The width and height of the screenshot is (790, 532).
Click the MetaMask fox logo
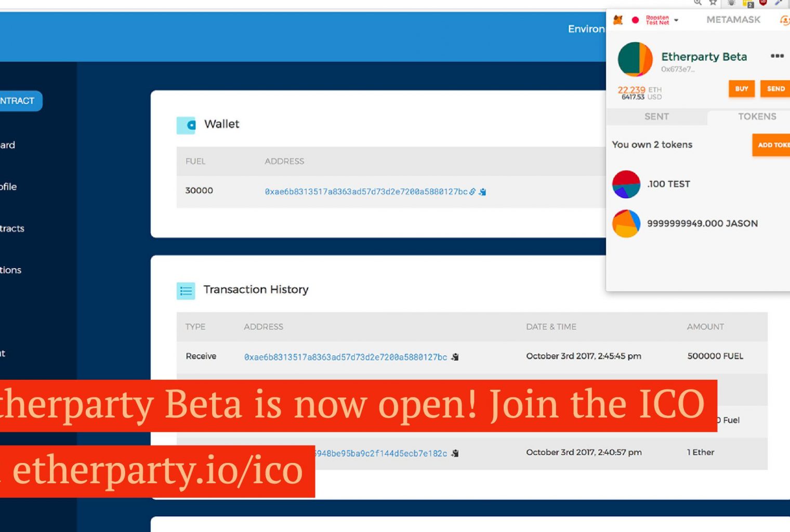pos(618,20)
